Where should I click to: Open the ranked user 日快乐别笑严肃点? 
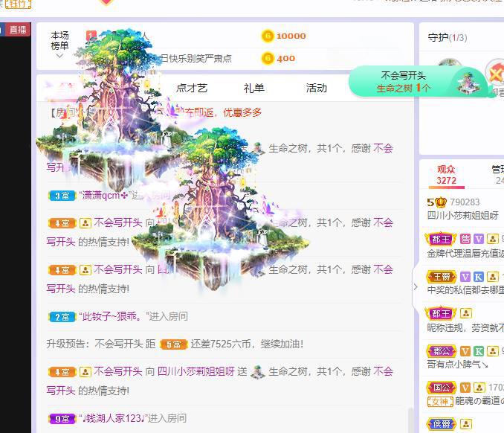coord(196,58)
